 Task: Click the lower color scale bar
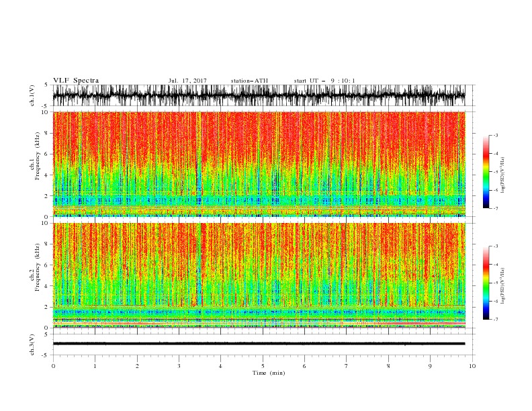pyautogui.click(x=486, y=283)
